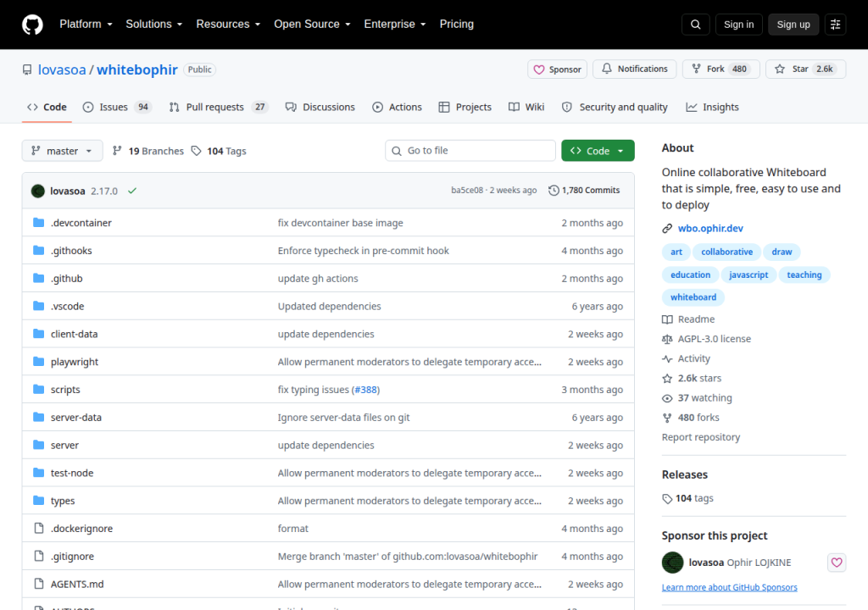Expand the Solutions menu

tap(154, 25)
